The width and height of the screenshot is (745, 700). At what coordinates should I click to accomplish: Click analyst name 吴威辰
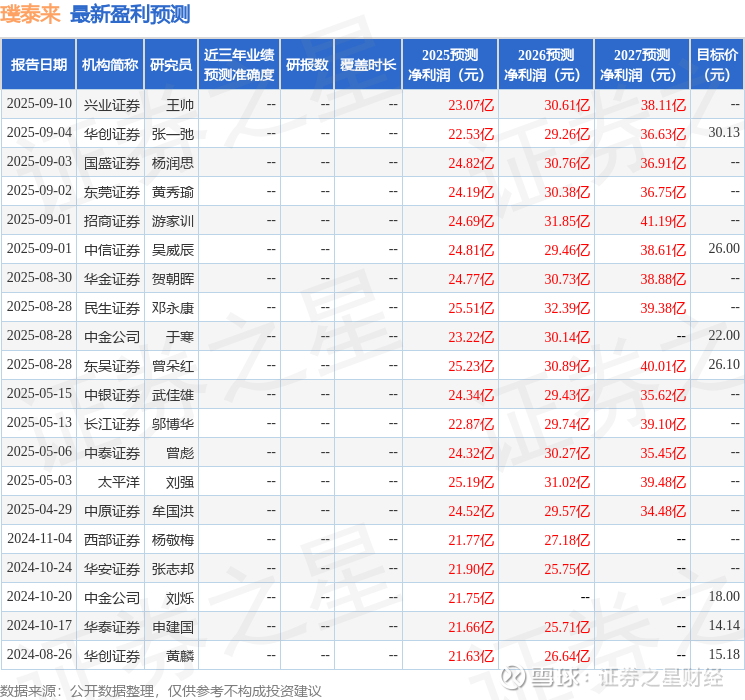click(173, 250)
